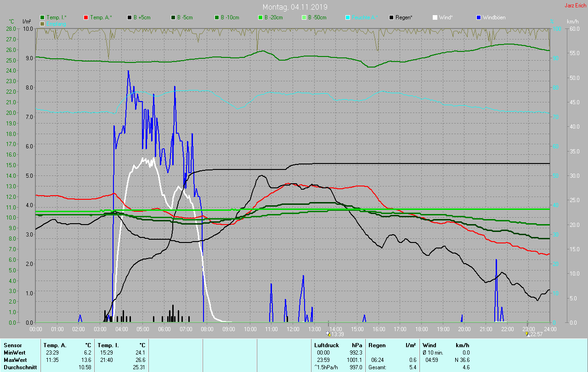Toggle the B -5cm series in legend
Image resolution: width=588 pixels, height=372 pixels.
(x=173, y=17)
